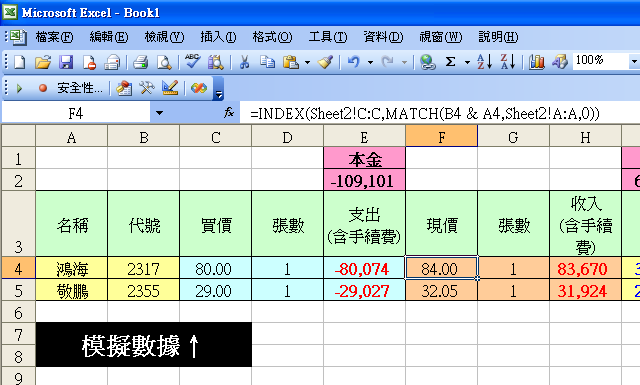Click in the formula bar text
Image resolution: width=640 pixels, height=385 pixels.
point(424,113)
